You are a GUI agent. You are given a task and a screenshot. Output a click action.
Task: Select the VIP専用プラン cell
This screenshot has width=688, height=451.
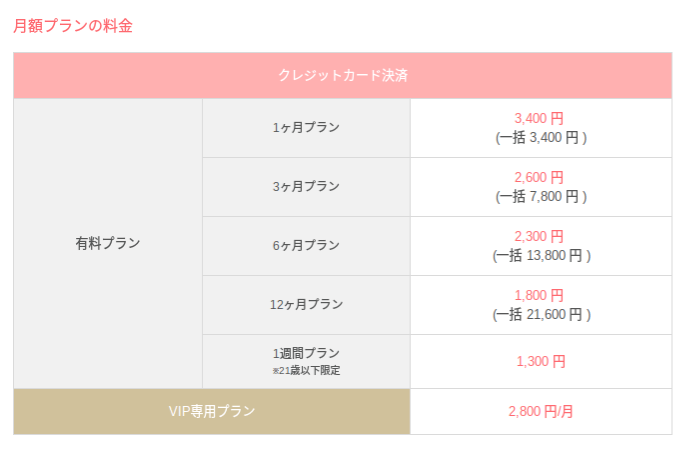click(211, 411)
